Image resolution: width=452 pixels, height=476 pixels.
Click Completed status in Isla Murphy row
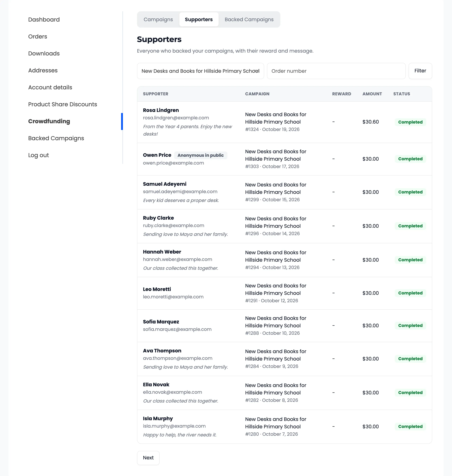pyautogui.click(x=410, y=427)
